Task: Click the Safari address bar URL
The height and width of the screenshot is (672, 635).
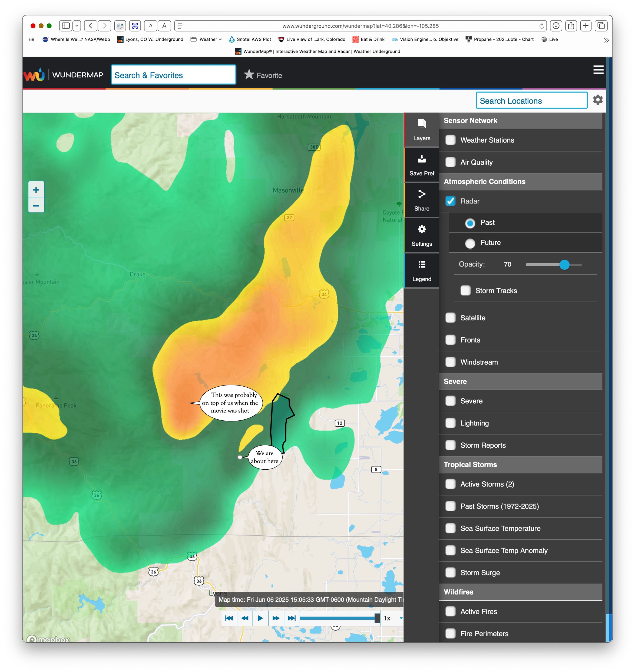Action: tap(360, 26)
